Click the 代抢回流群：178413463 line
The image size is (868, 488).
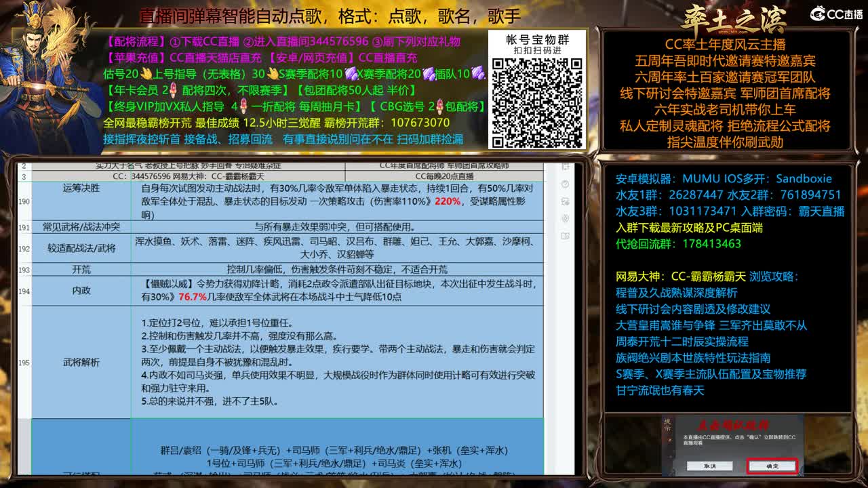pos(678,244)
